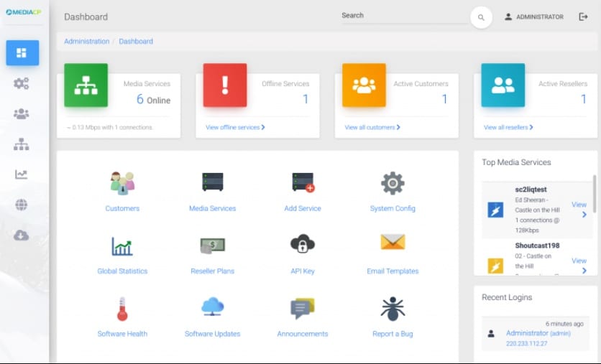
Task: Open the API Key cloud lock icon
Action: click(303, 244)
